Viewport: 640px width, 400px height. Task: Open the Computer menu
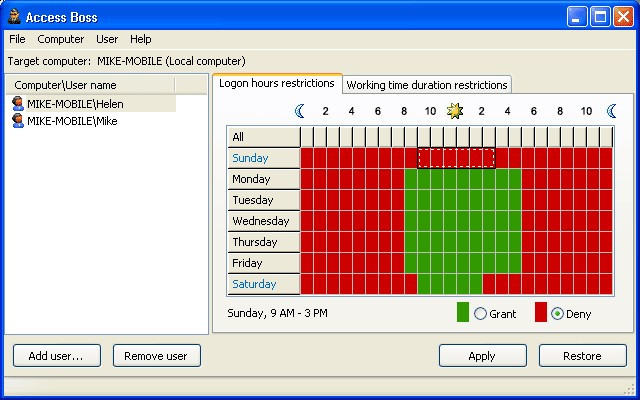(x=61, y=39)
